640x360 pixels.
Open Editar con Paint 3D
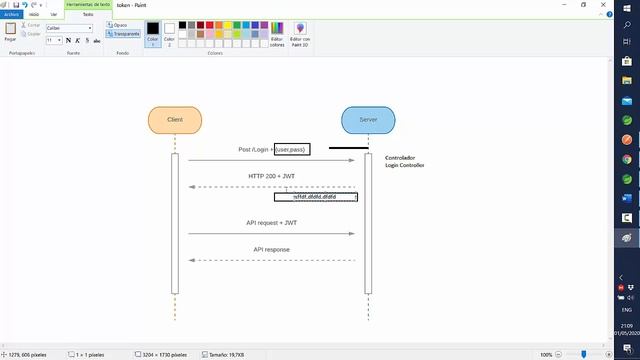pos(300,34)
